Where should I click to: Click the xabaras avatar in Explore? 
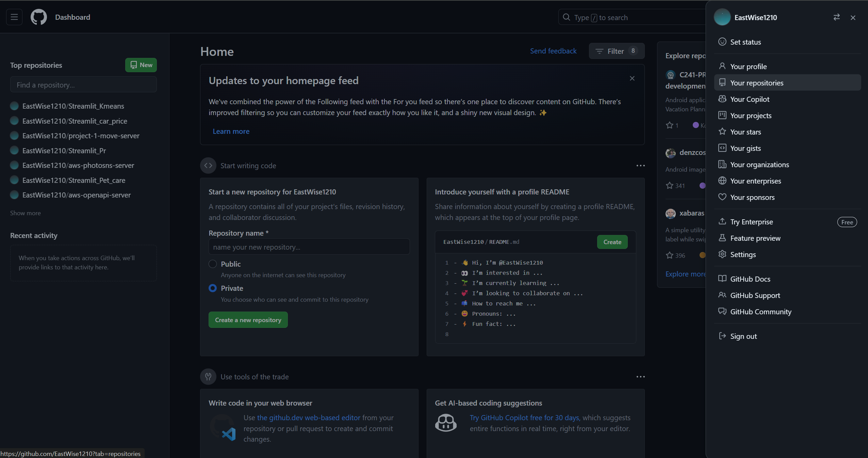pos(671,214)
